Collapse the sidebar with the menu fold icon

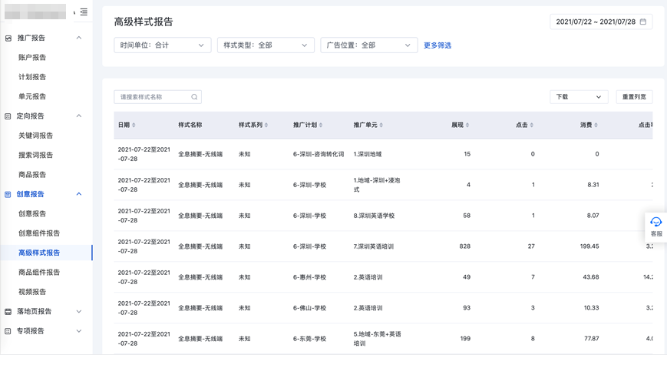(84, 12)
